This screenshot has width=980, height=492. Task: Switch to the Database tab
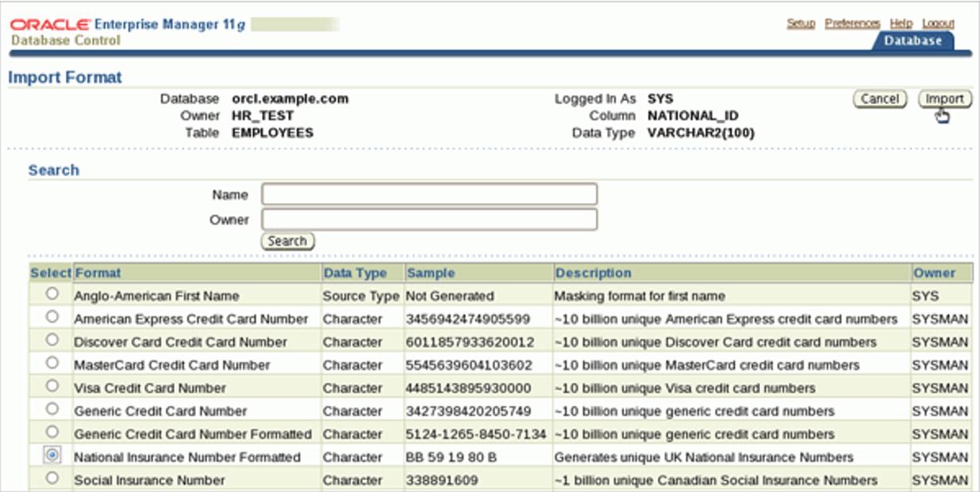pyautogui.click(x=913, y=40)
